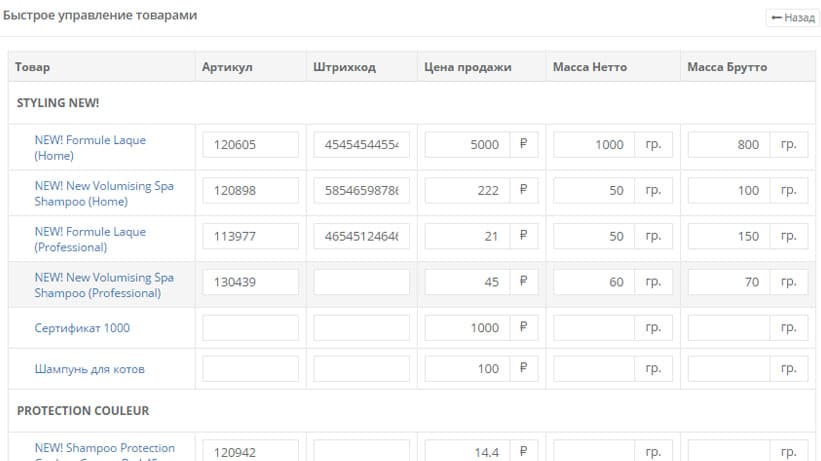Edit net mass field with 60

coord(594,282)
